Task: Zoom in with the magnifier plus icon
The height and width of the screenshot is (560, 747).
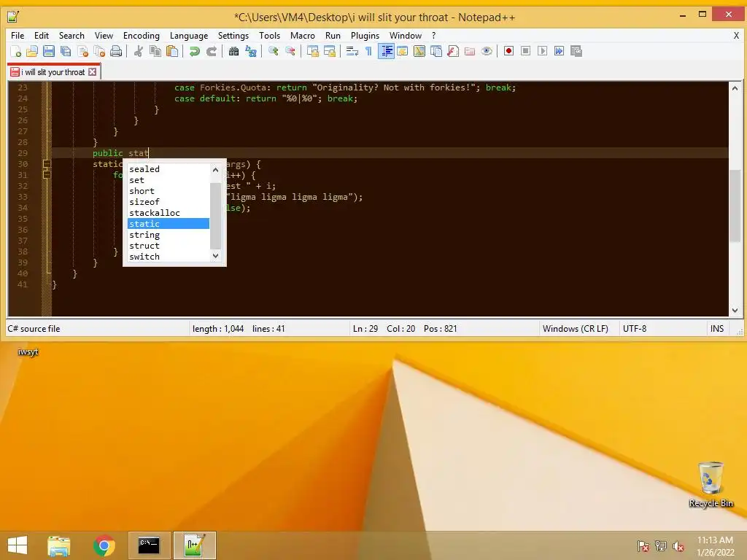Action: tap(273, 51)
